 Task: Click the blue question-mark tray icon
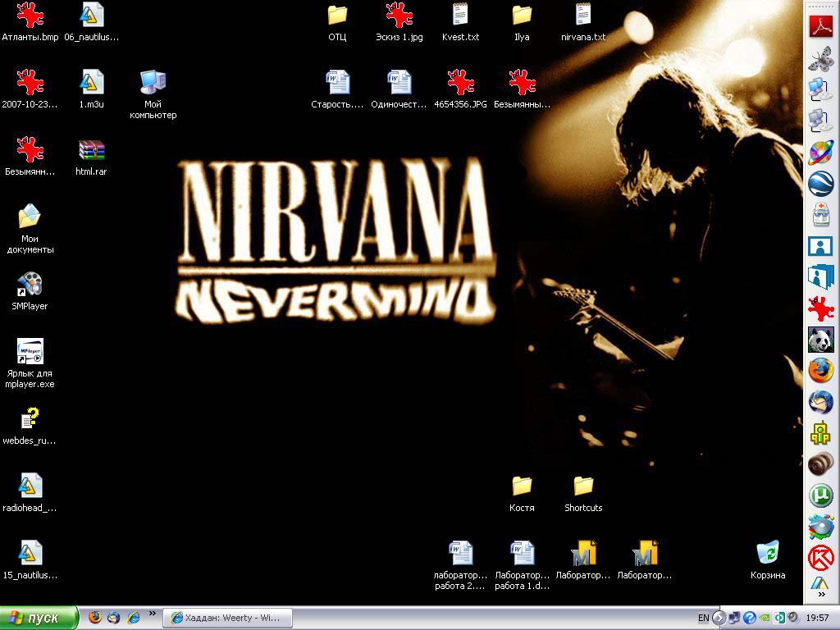[749, 618]
